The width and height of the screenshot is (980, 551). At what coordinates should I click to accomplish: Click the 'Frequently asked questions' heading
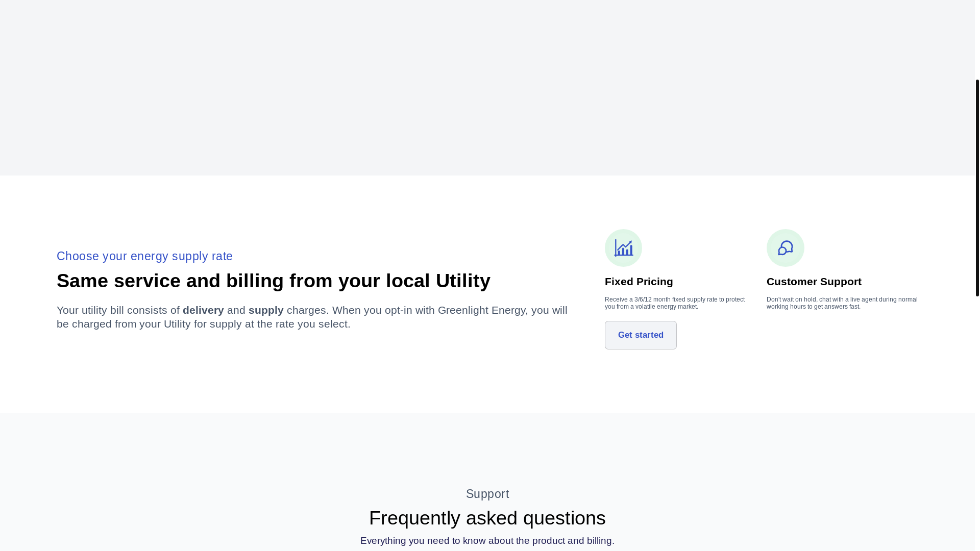click(487, 518)
